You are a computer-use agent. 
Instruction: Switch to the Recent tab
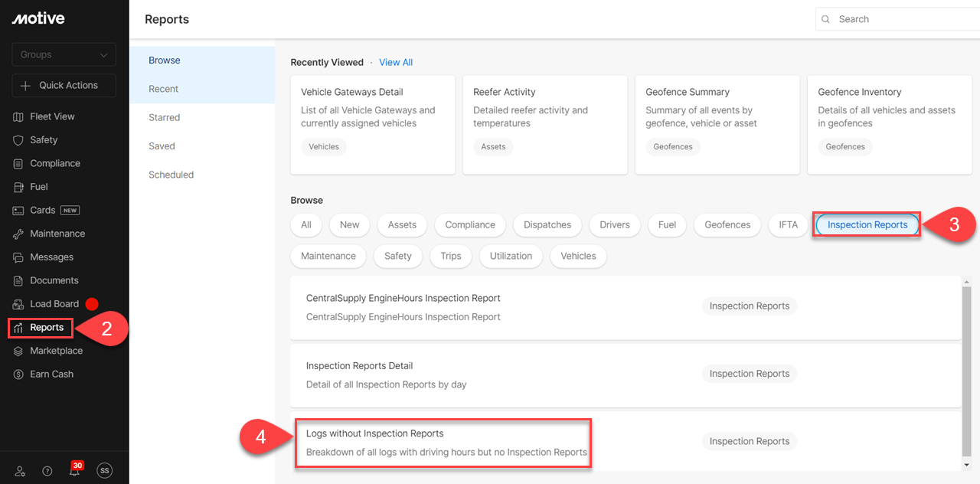[202, 89]
